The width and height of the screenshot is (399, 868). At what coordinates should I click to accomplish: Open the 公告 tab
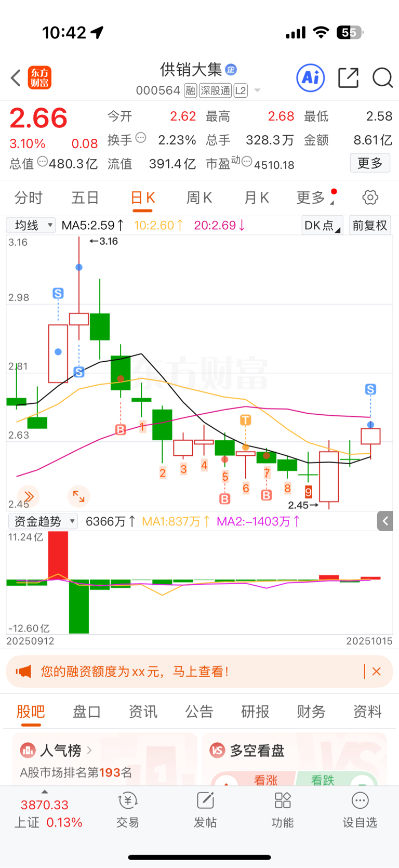pos(199,712)
